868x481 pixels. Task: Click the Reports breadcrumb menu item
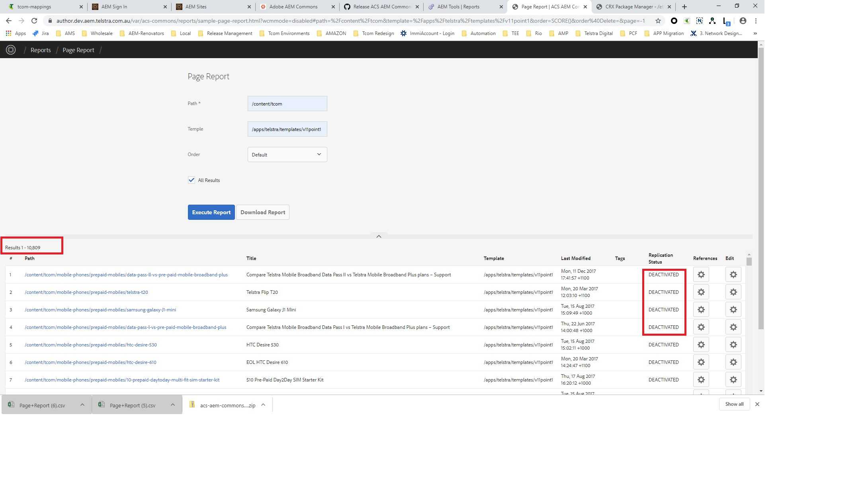(x=40, y=50)
